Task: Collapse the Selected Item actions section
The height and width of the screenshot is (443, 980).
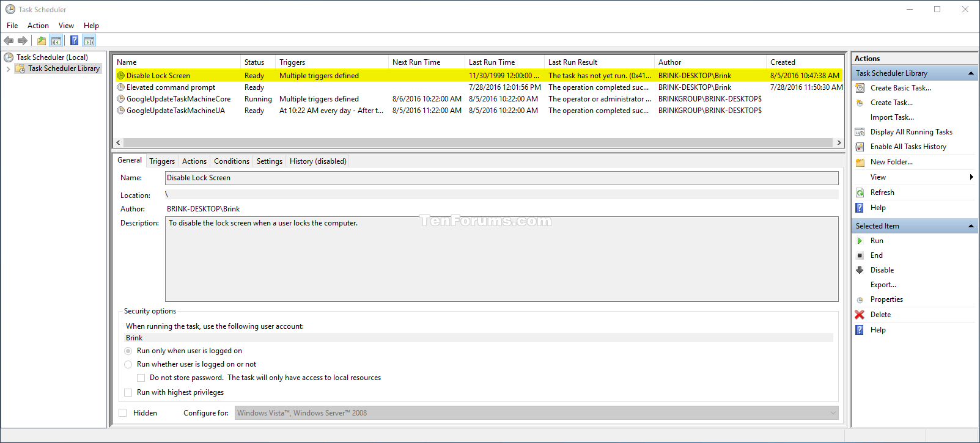Action: pos(971,226)
